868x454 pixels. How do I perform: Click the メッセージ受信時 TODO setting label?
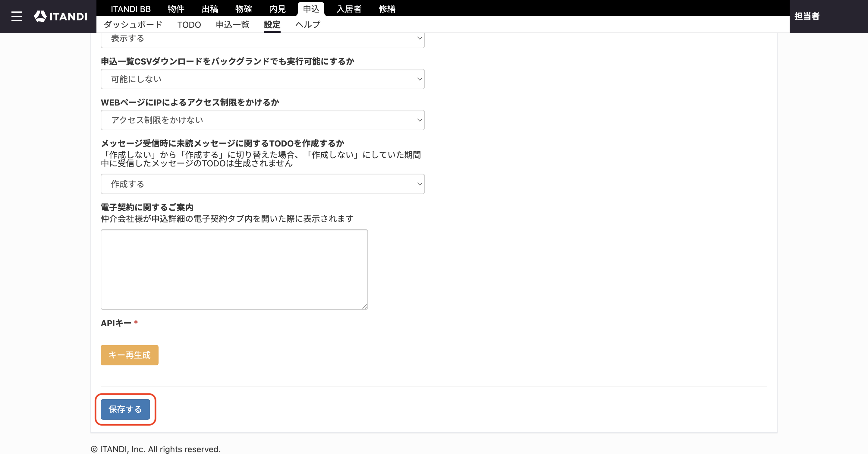pos(222,143)
